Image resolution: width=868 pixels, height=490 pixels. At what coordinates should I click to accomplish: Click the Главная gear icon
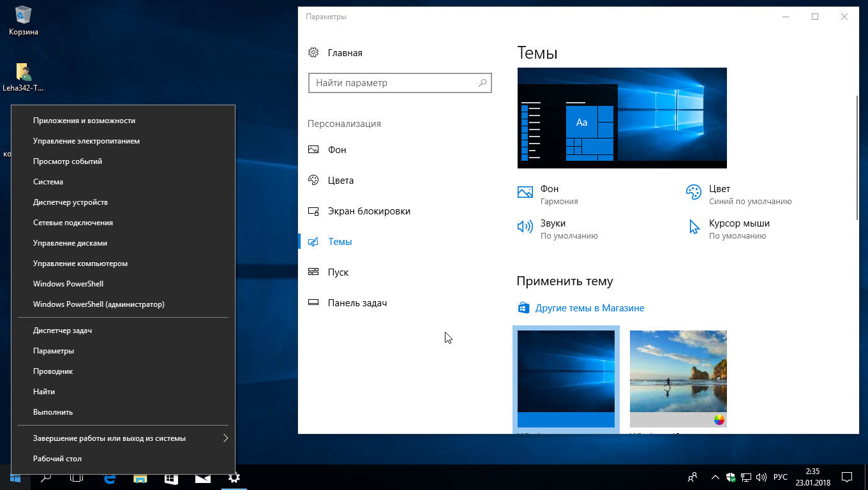click(313, 53)
